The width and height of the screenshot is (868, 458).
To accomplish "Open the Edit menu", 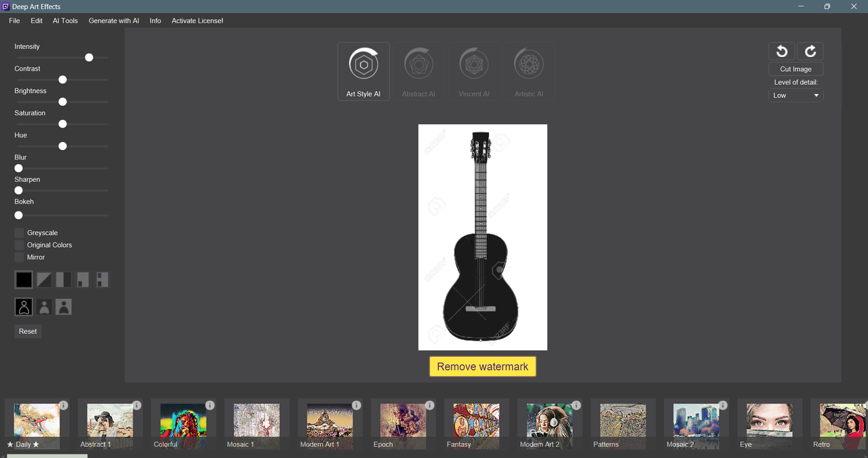I will pos(37,21).
